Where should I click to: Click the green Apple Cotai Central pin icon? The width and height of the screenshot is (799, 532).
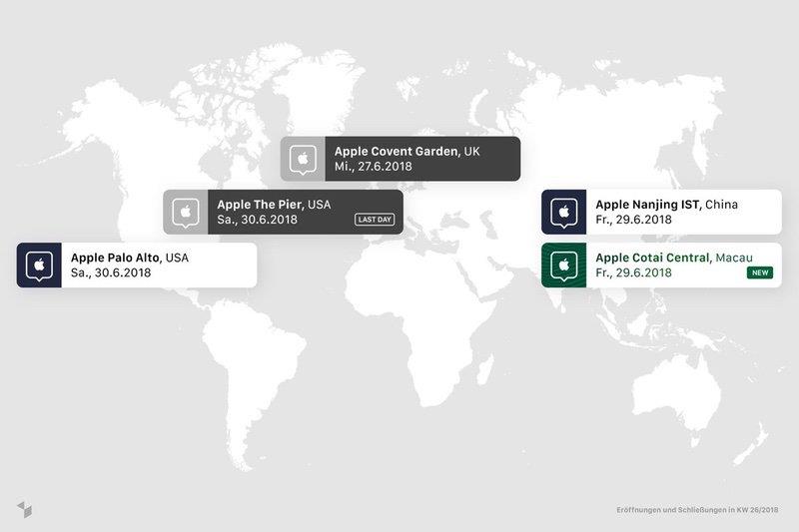coord(564,265)
